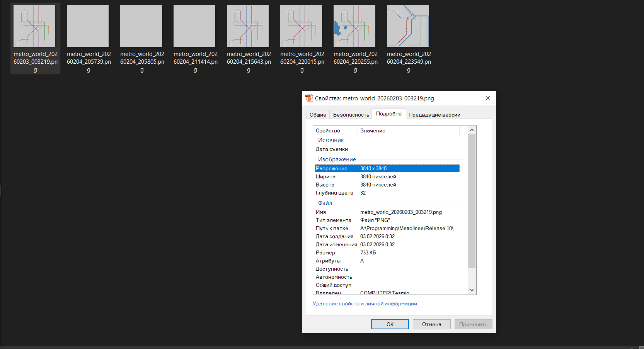Viewport: 644px width, 349px height.
Task: Click the properties dialog title bar icon
Action: (309, 98)
